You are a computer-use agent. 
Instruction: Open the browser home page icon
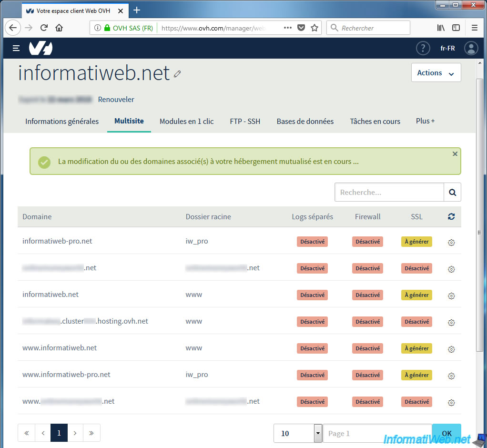(59, 28)
